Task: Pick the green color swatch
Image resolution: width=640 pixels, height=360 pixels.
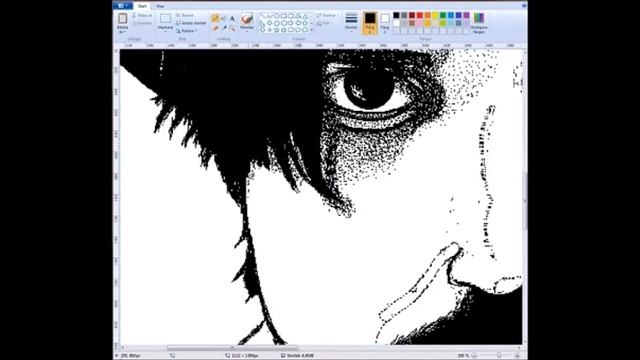Action: click(x=443, y=16)
